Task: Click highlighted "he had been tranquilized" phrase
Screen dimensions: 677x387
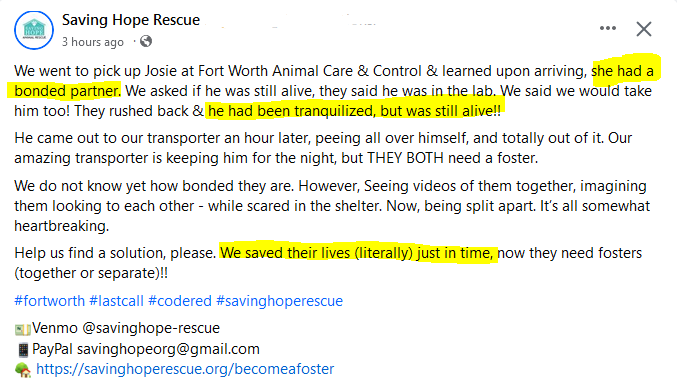Action: click(292, 111)
